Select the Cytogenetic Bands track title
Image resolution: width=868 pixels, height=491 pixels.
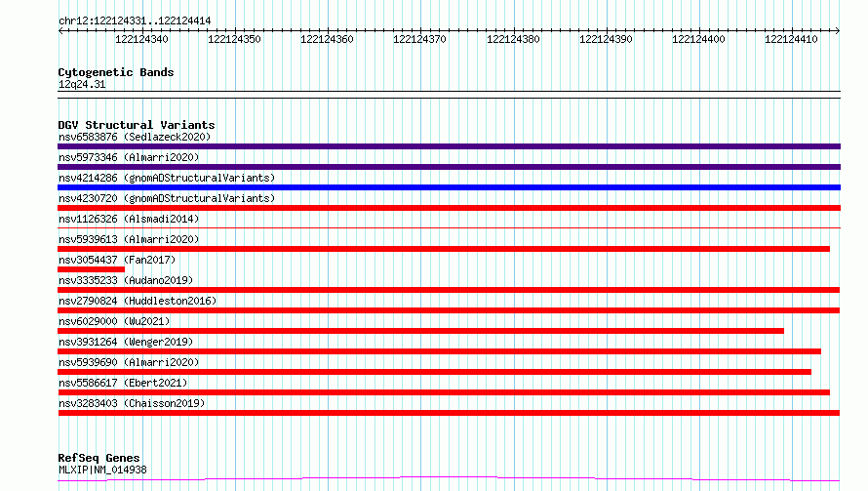pyautogui.click(x=116, y=72)
